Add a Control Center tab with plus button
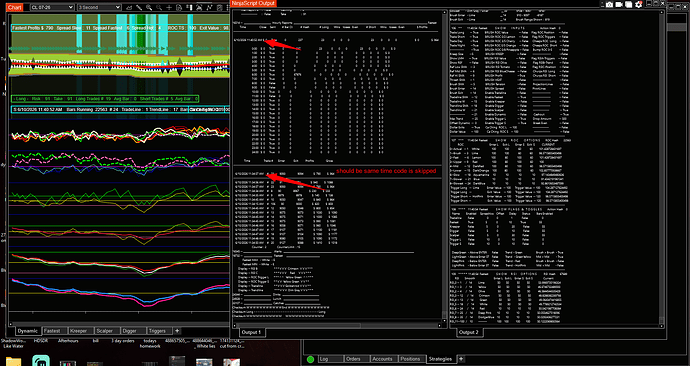The height and width of the screenshot is (366, 690). (461, 359)
